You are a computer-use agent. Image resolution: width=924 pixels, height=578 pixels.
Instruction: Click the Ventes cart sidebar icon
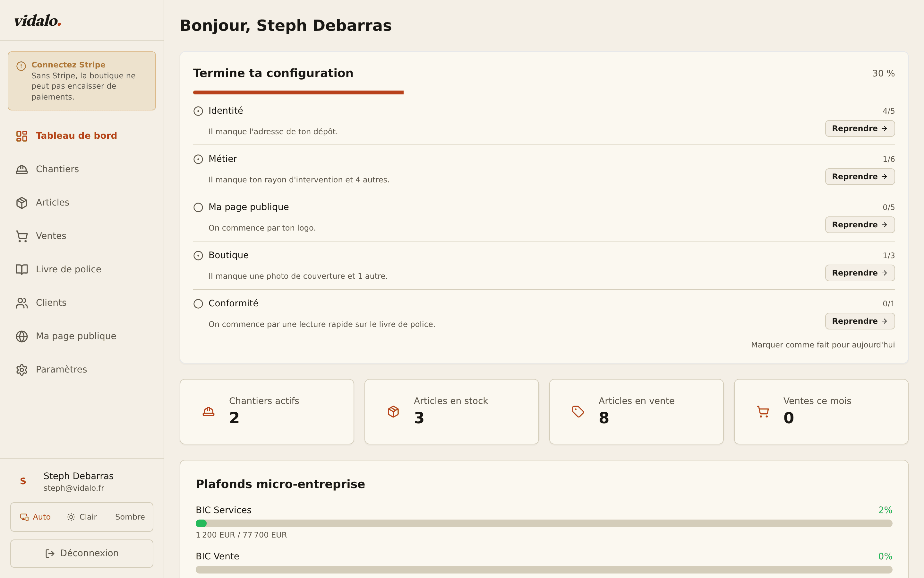(x=22, y=236)
